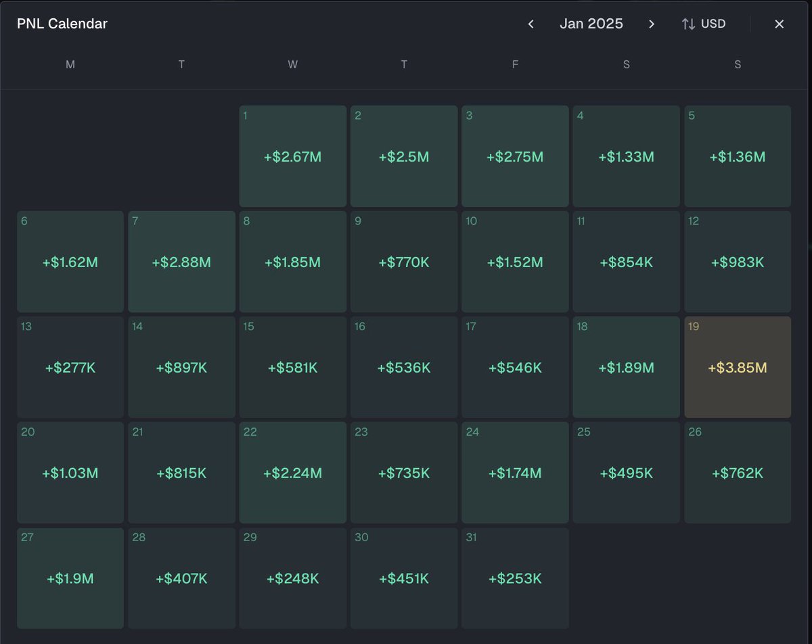View details for January 22 +$2.24M day
Viewport: 812px width, 644px height.
pos(292,472)
